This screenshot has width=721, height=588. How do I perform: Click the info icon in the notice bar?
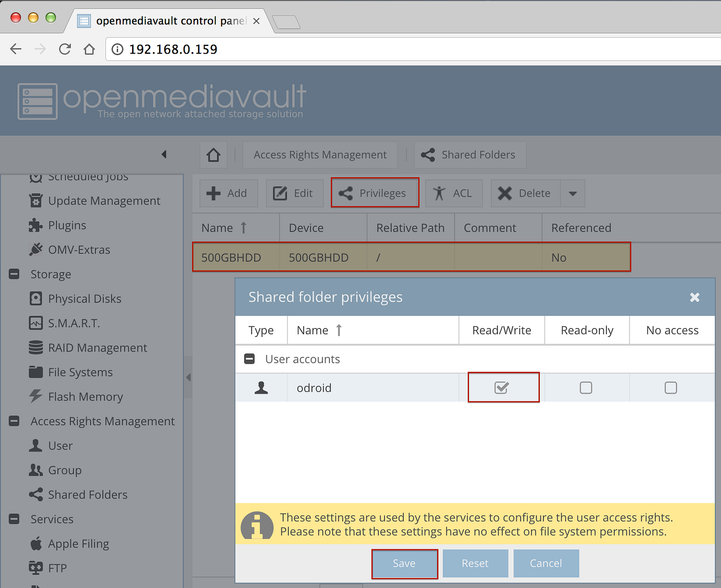click(257, 525)
